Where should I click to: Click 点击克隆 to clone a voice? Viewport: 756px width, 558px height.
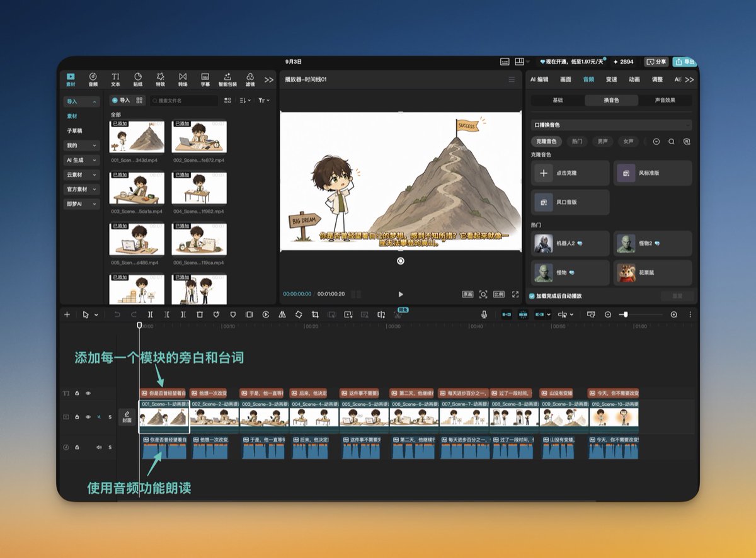(570, 173)
